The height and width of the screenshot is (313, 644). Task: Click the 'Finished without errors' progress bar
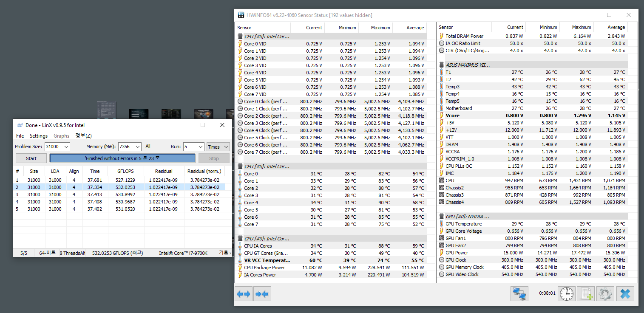point(122,158)
